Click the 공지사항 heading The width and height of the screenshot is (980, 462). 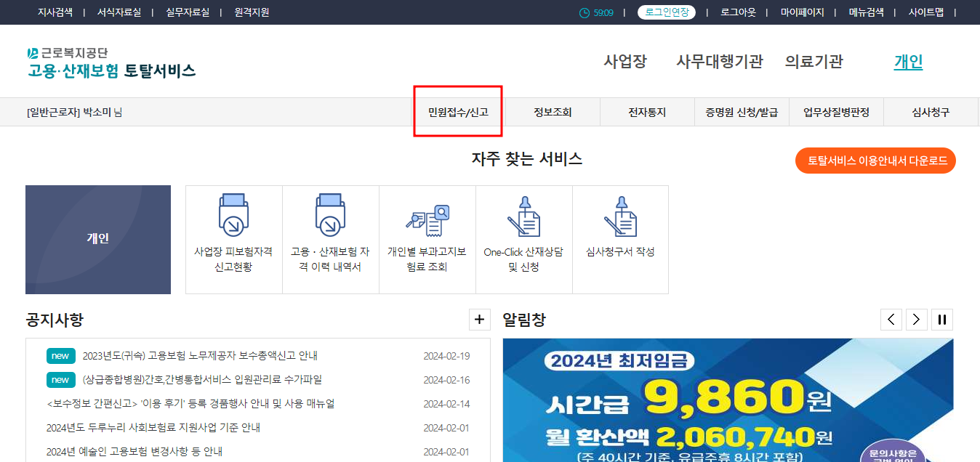(55, 319)
